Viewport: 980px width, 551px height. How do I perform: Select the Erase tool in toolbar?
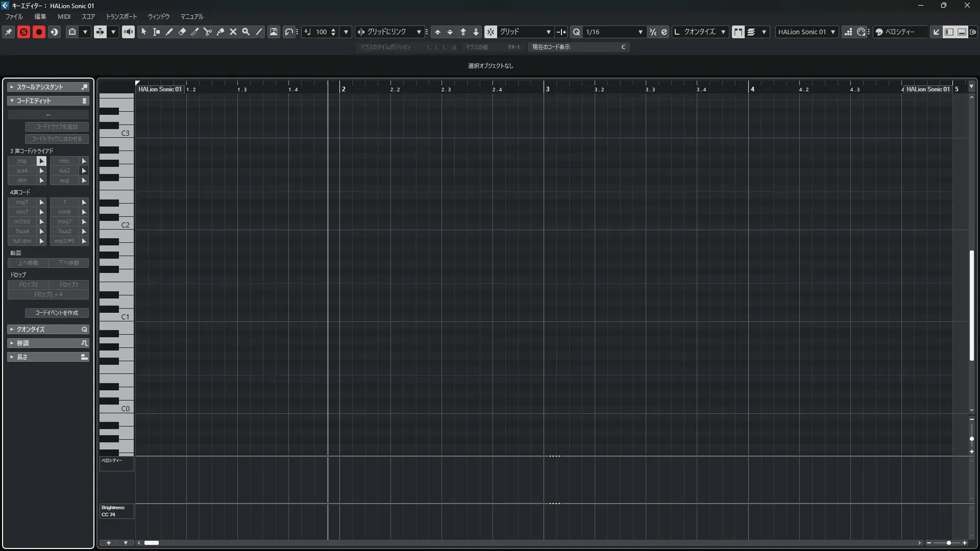click(182, 32)
